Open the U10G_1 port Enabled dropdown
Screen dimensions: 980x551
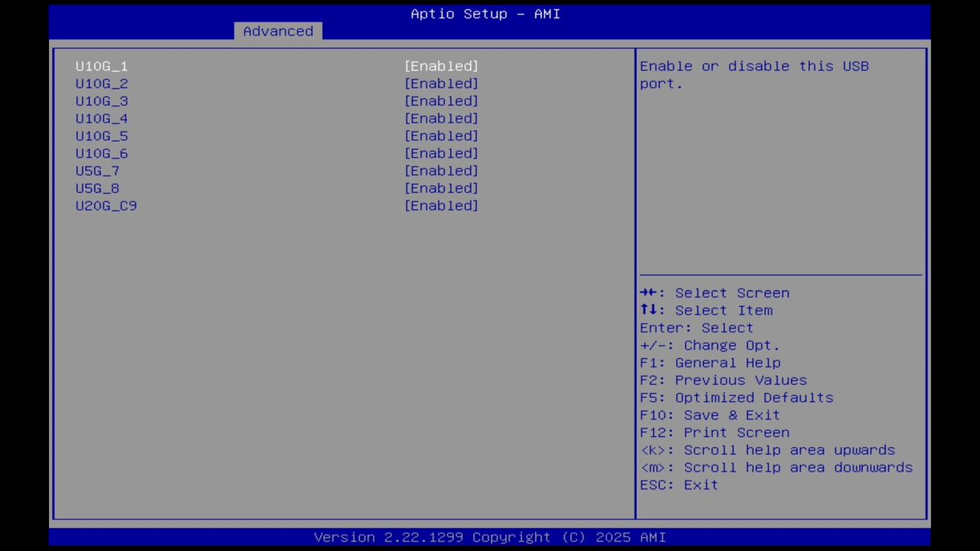[x=441, y=66]
